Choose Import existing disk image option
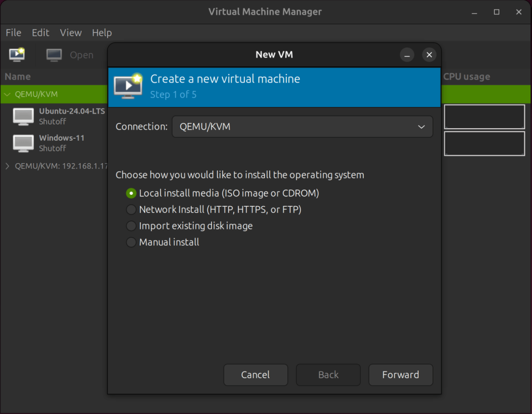The width and height of the screenshot is (532, 414). 131,226
